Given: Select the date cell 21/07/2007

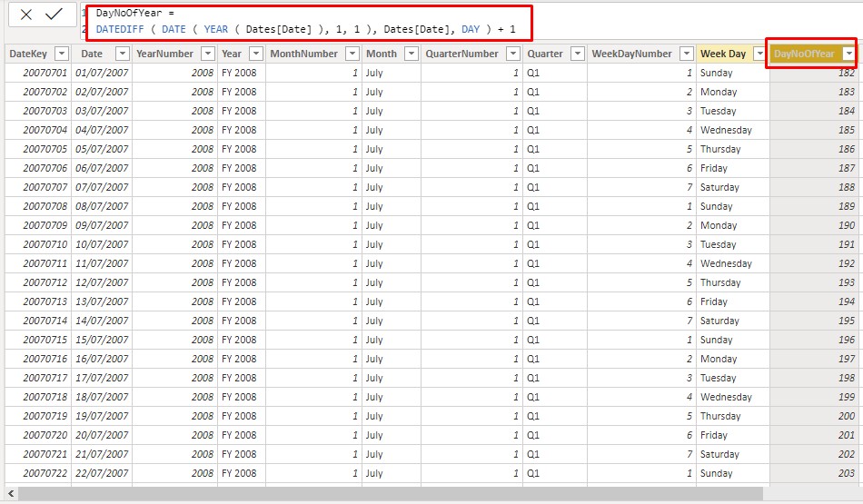Looking at the screenshot, I should point(102,454).
